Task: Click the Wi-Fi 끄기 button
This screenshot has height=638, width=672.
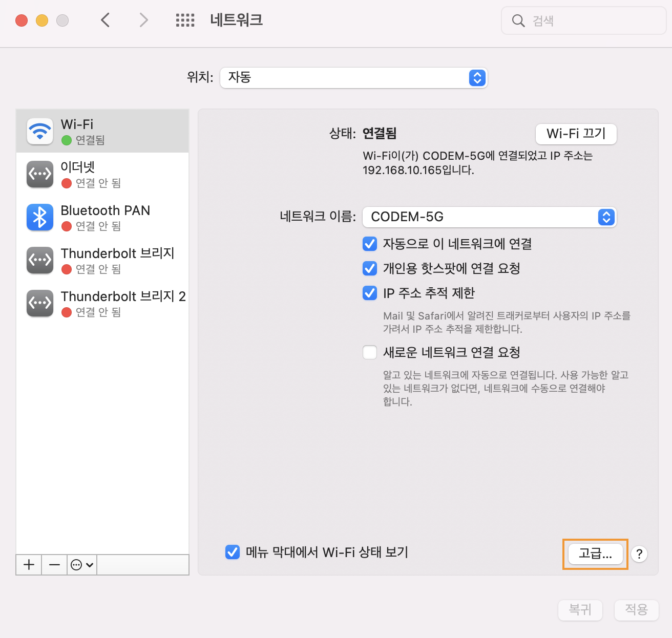Action: tap(576, 134)
